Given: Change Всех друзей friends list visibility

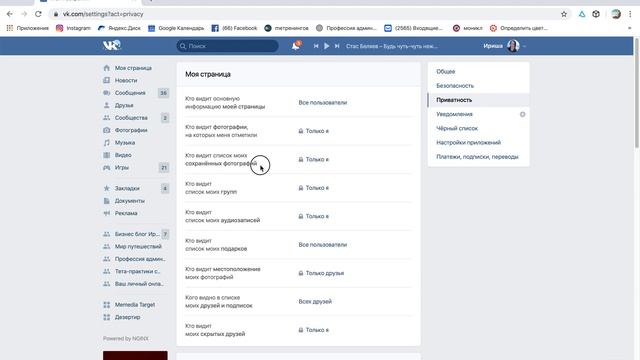Looking at the screenshot, I should point(315,302).
